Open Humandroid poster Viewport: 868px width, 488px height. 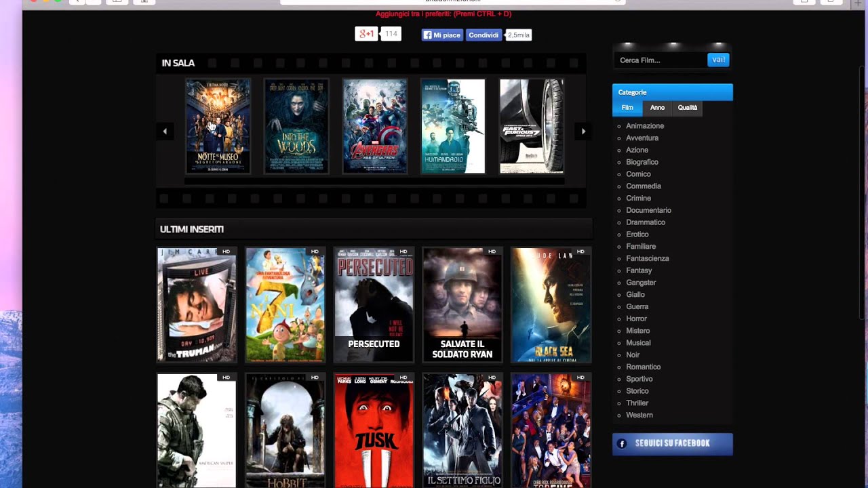[453, 127]
